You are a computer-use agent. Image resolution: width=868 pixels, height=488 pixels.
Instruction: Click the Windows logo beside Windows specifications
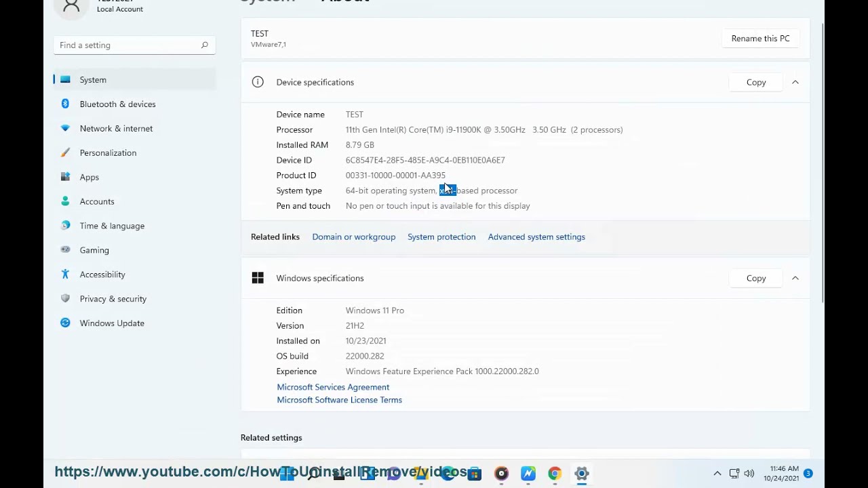[x=258, y=278]
